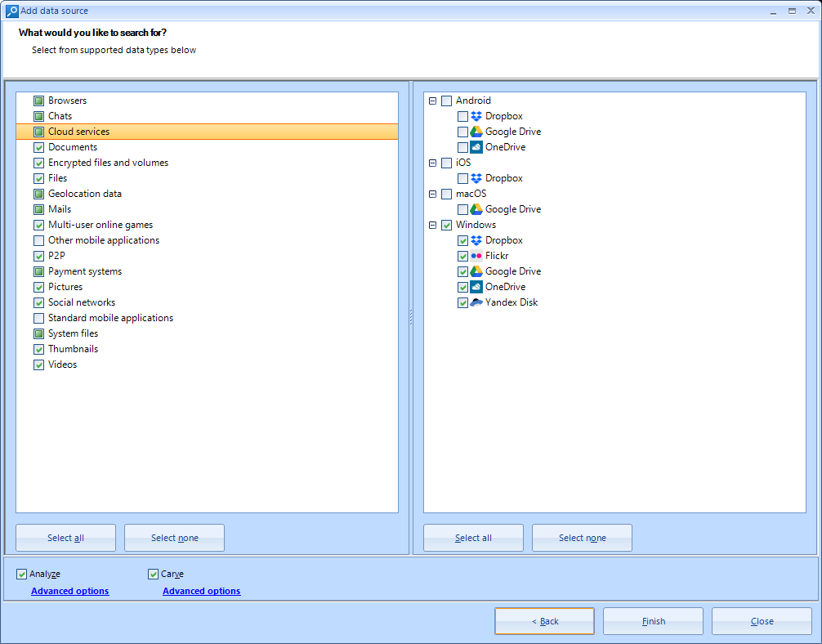Click the Flickr icon under Windows
Image resolution: width=822 pixels, height=644 pixels.
pyautogui.click(x=476, y=256)
